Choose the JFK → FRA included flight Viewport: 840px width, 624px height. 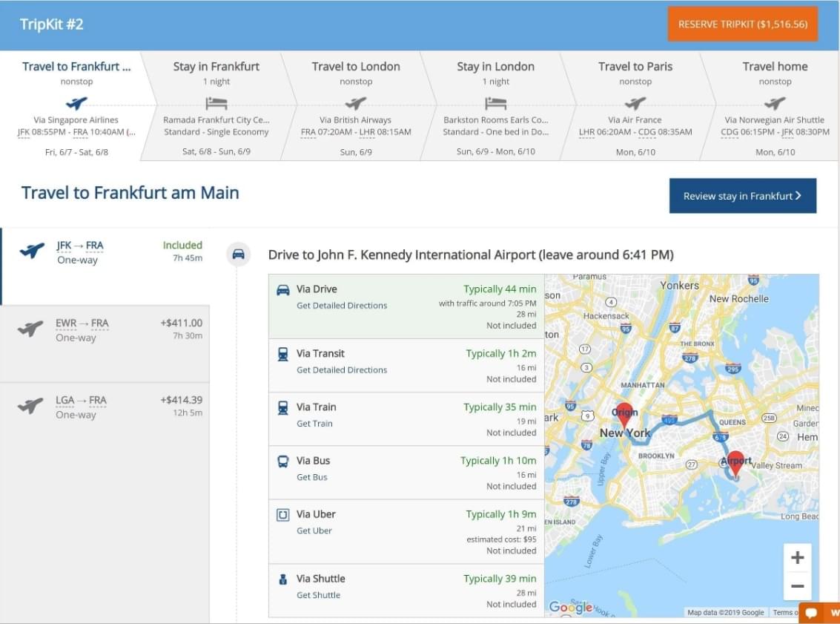pyautogui.click(x=105, y=266)
